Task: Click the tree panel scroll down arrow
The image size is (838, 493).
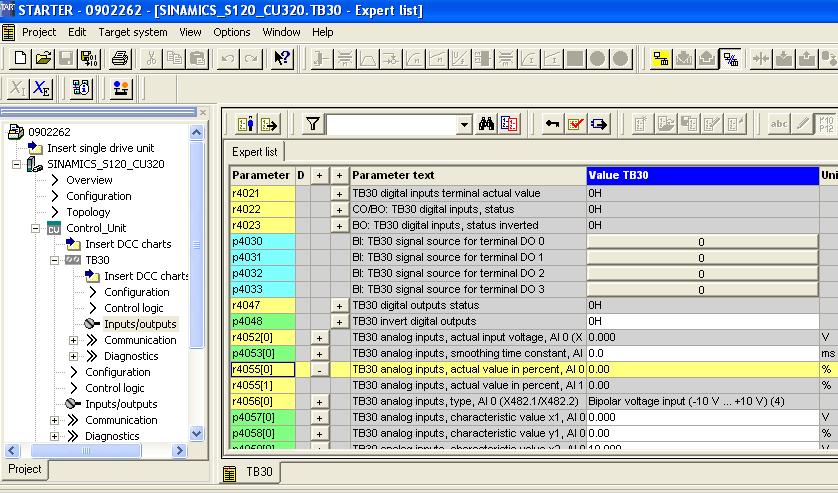Action: click(197, 434)
